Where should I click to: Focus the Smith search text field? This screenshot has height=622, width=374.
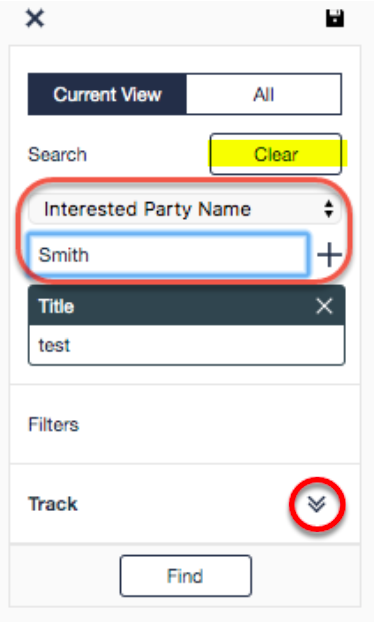[169, 255]
